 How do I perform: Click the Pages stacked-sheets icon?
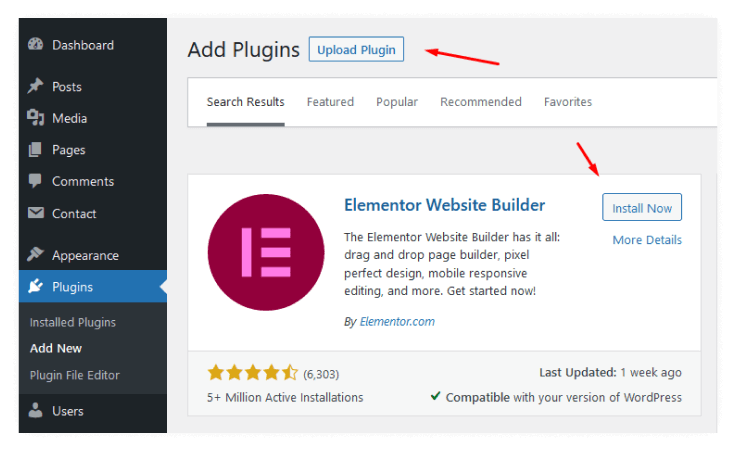pyautogui.click(x=35, y=150)
